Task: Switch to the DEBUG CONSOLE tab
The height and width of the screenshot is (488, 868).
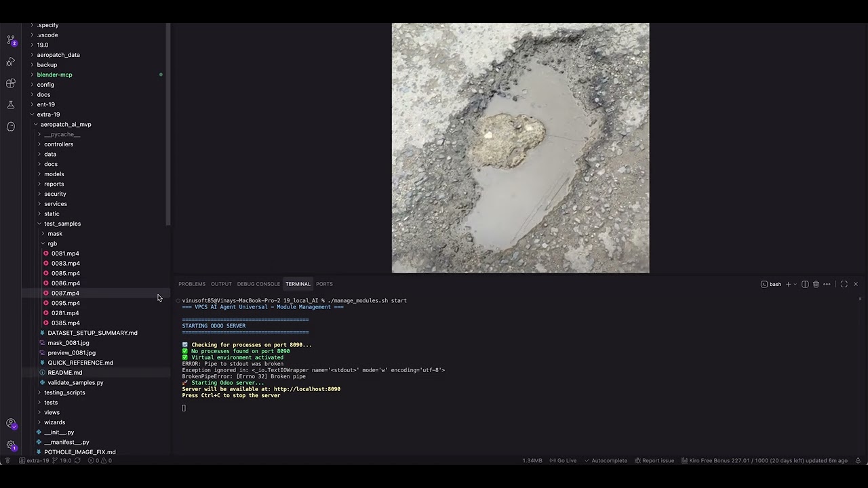Action: coord(258,284)
